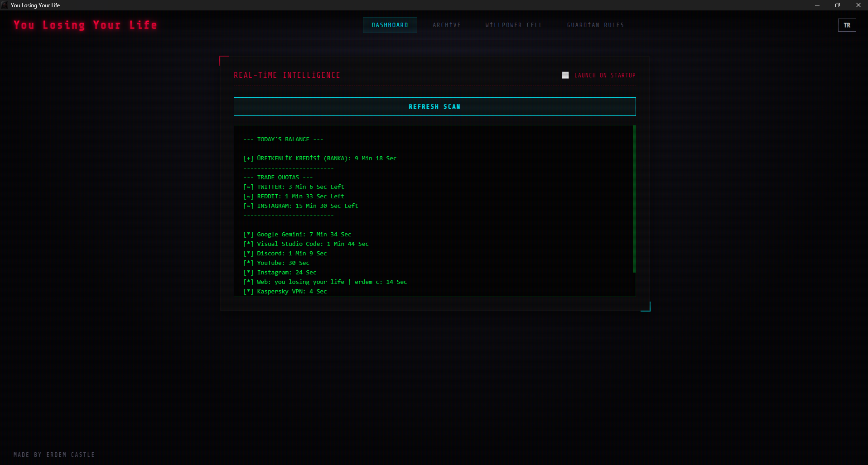Select the 'Kaspersky VPN: 4 Sec' entry

coord(285,291)
